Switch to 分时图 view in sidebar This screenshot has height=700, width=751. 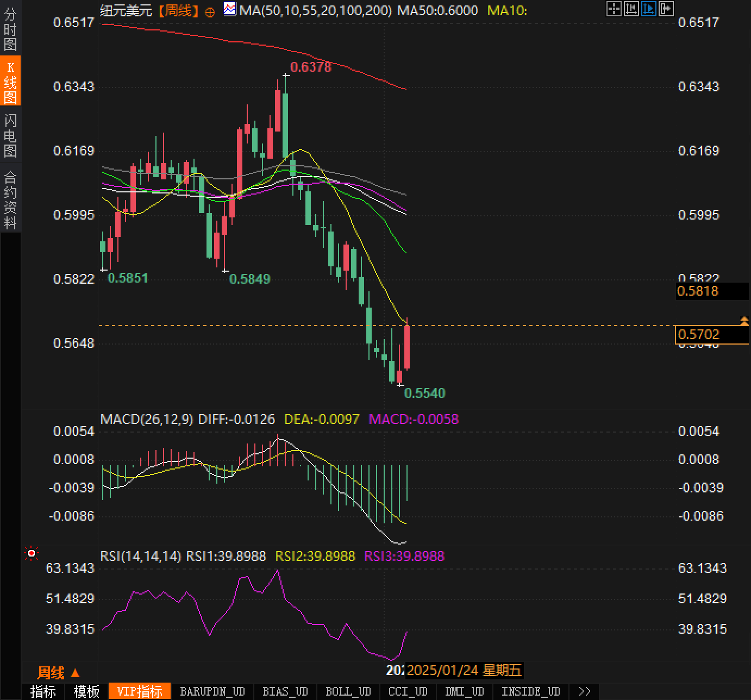click(x=10, y=29)
